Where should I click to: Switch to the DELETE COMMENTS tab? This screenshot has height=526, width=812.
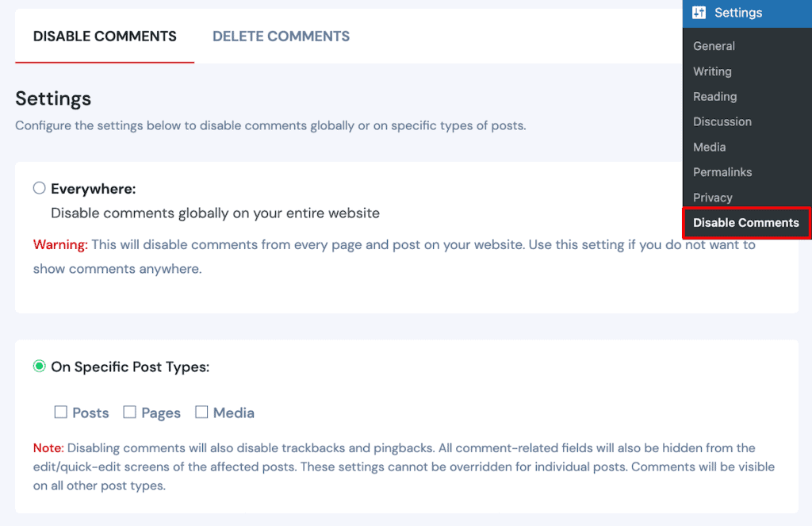[x=281, y=36]
